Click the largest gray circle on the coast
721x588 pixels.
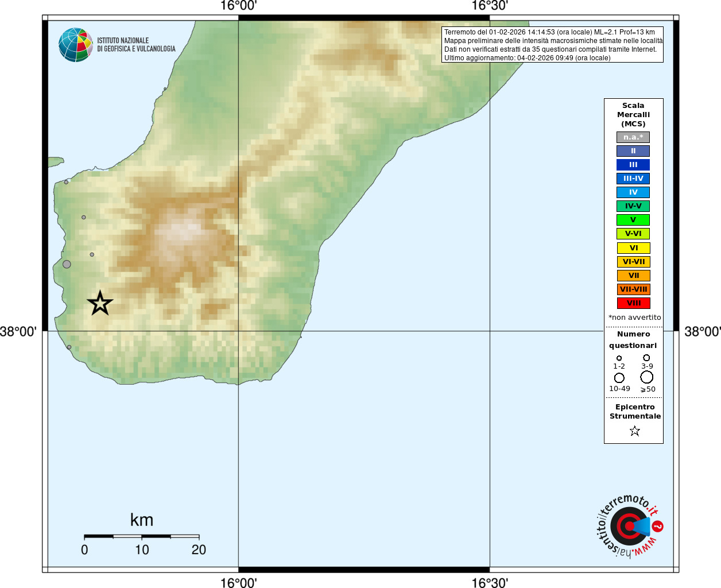(x=67, y=264)
